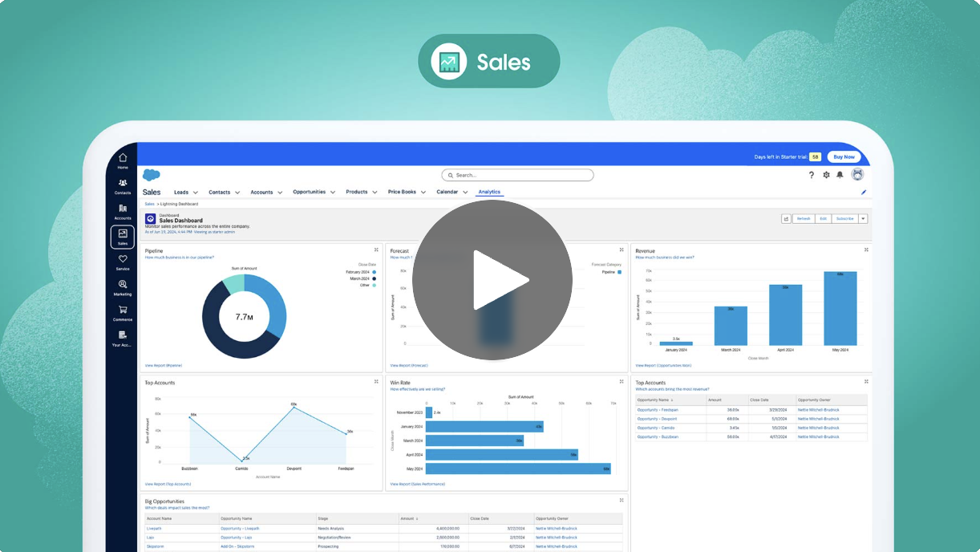Open the Products dropdown chevron

tap(375, 193)
